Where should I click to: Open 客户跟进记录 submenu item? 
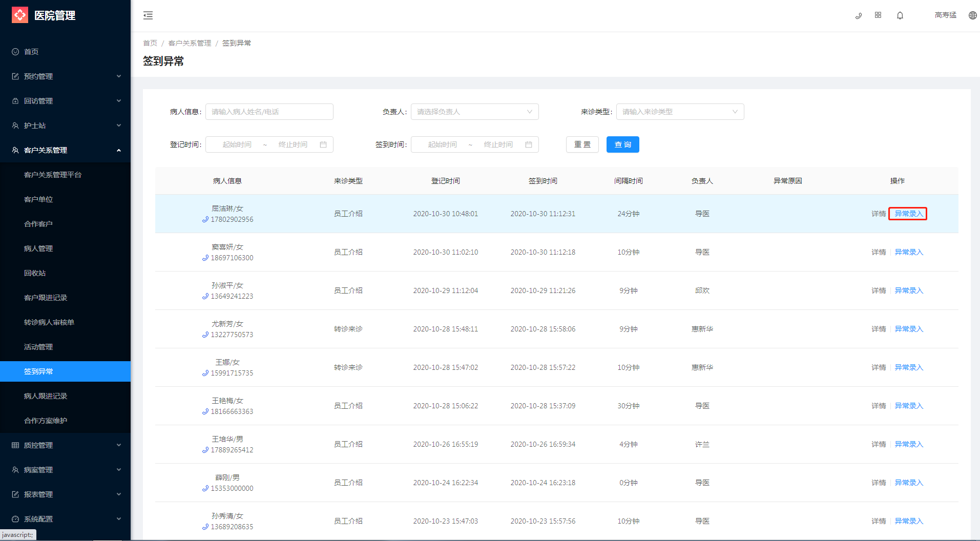point(65,298)
